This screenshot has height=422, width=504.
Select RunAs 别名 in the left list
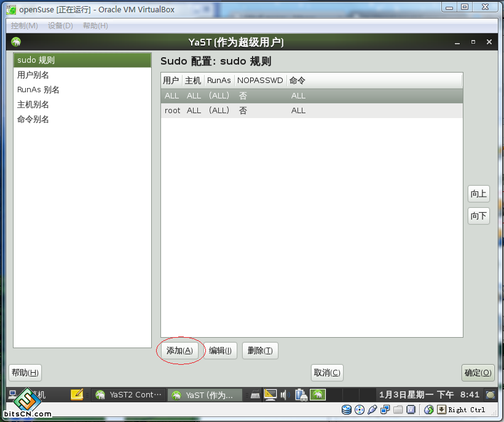click(82, 90)
